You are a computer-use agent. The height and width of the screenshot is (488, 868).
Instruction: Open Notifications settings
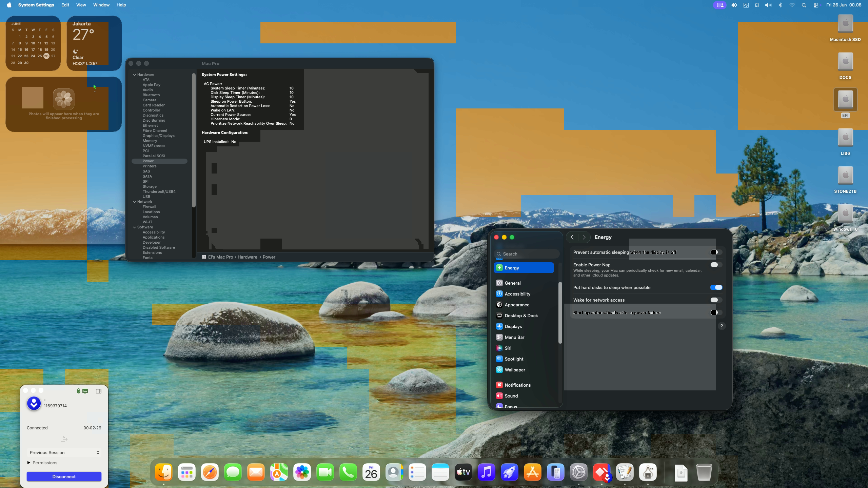click(524, 385)
